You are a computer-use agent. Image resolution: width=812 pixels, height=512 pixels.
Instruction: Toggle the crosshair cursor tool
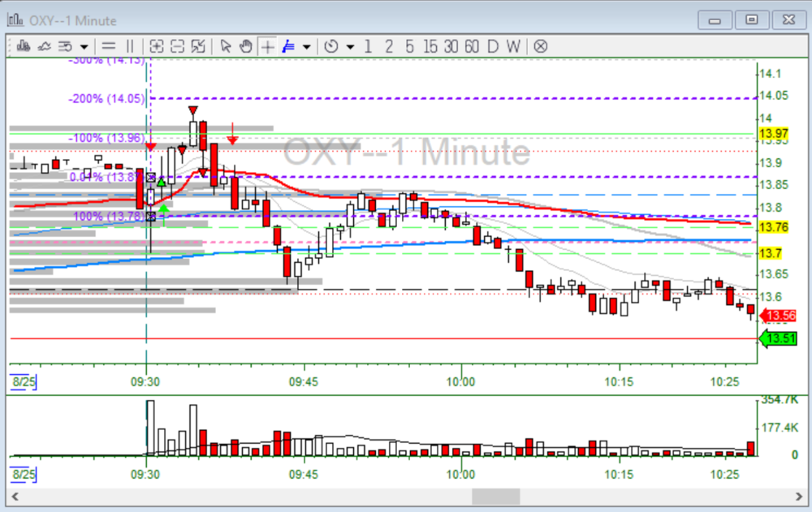click(x=266, y=46)
